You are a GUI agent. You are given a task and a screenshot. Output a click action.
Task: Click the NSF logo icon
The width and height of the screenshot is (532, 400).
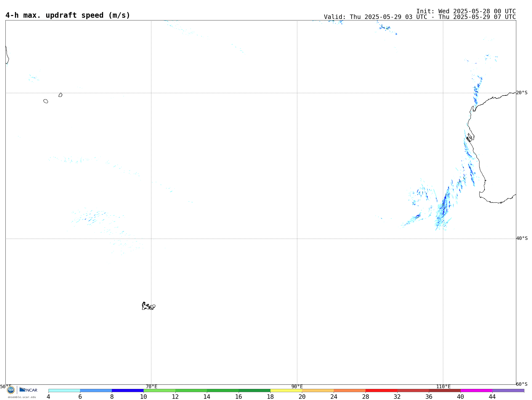11,390
